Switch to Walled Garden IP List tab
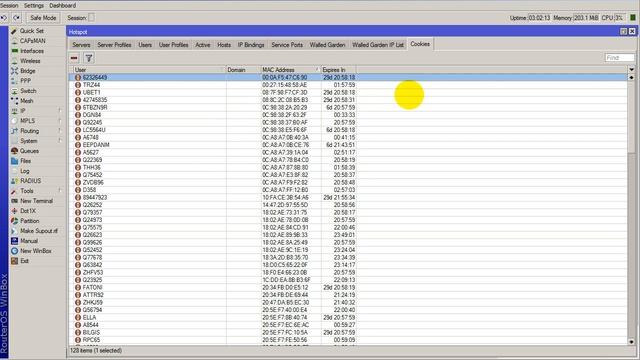 [378, 45]
